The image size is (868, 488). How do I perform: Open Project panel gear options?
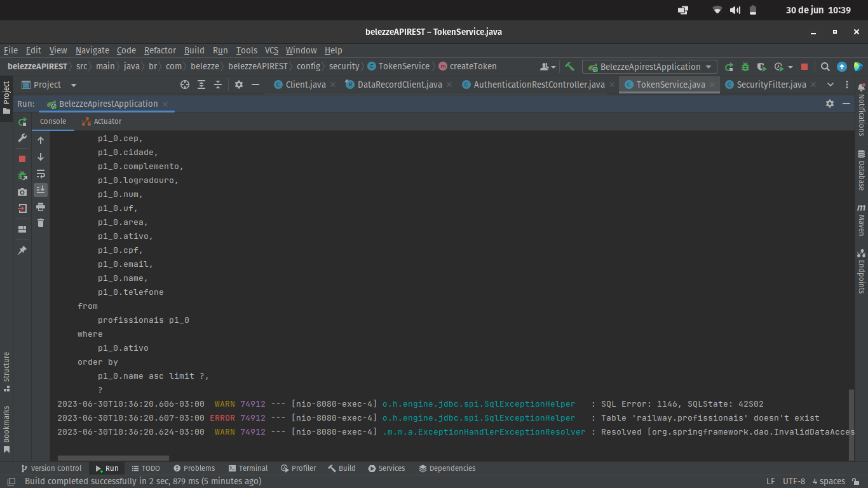(x=239, y=85)
